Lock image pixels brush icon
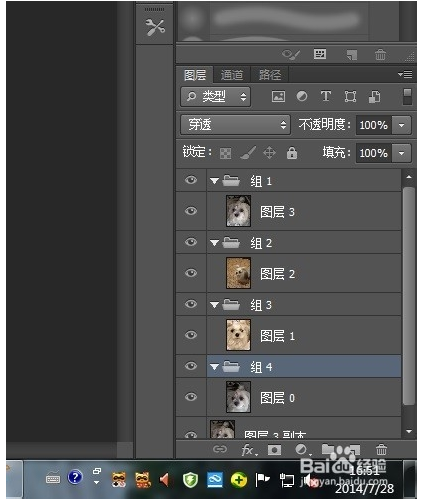430x503 pixels. pos(248,153)
